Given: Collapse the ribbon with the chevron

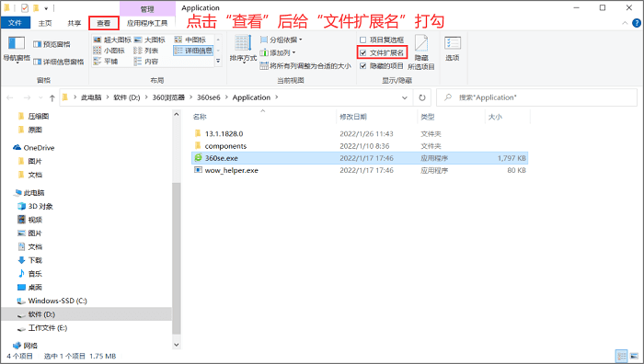Looking at the screenshot, I should pos(625,23).
